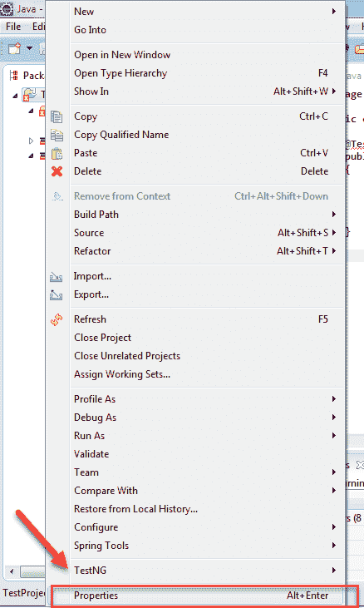This screenshot has width=364, height=608.
Task: Click the Import icon
Action: 57,277
